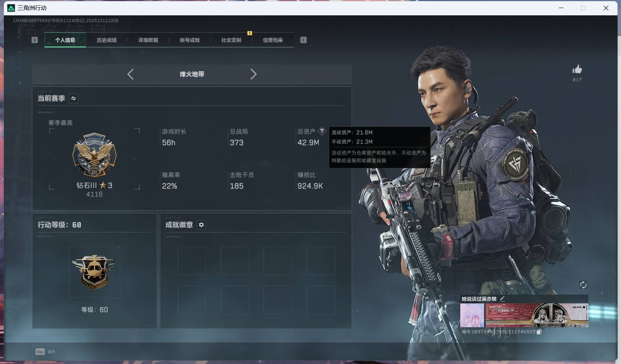Minimize the 三角洲行动 window
The image size is (621, 364).
[x=561, y=8]
